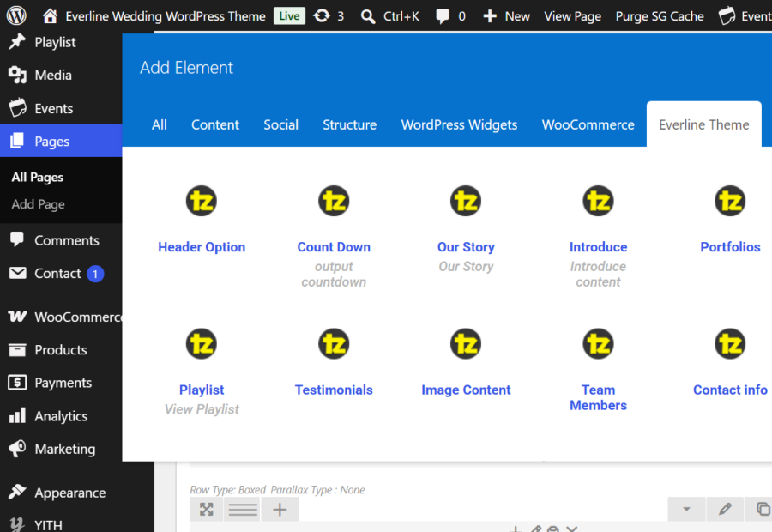Select the Portfolios element icon

(730, 201)
